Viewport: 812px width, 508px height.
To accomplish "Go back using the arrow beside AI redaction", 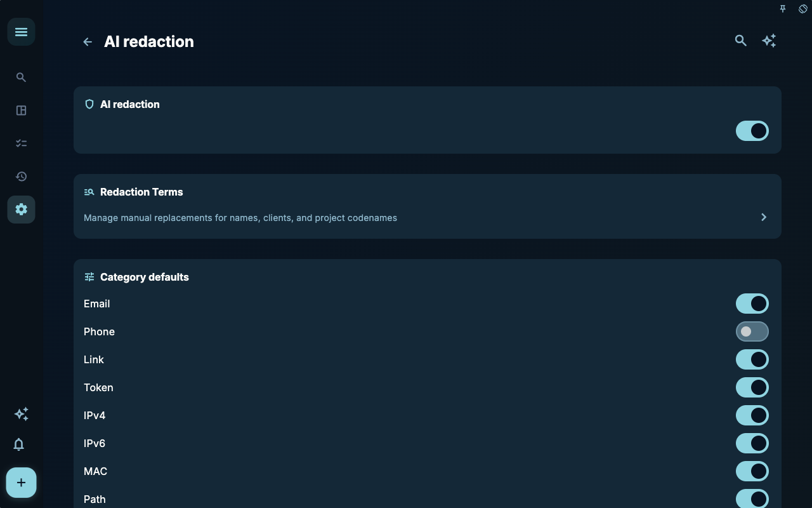I will [x=88, y=42].
